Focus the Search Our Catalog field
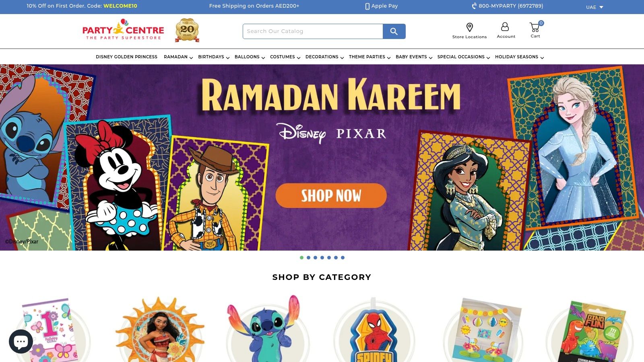 (313, 31)
